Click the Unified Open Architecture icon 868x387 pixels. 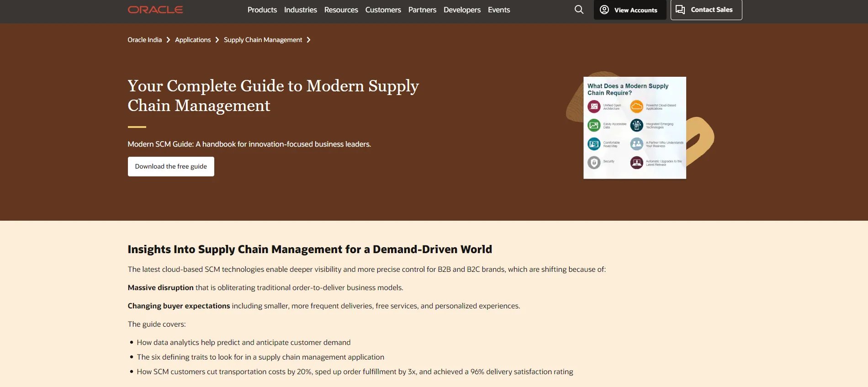594,106
